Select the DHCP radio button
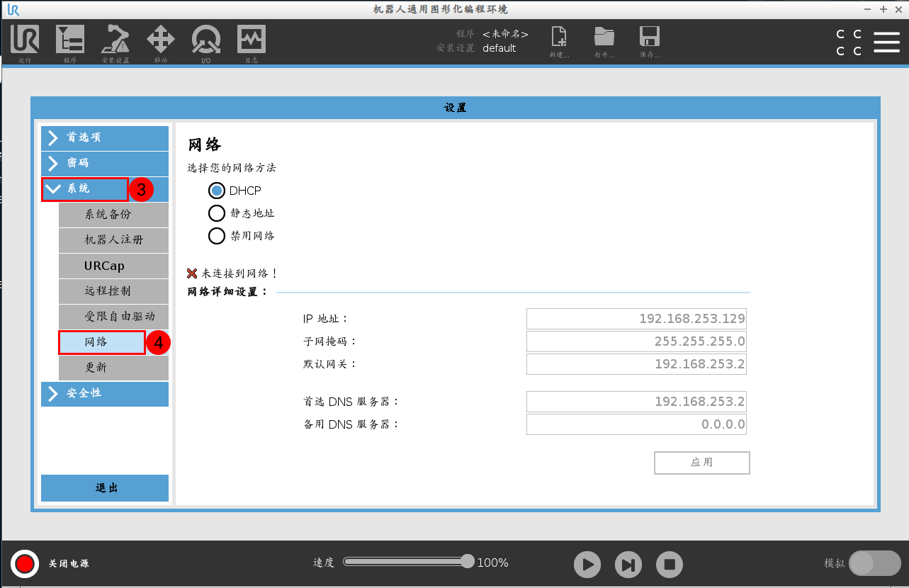 [x=217, y=190]
